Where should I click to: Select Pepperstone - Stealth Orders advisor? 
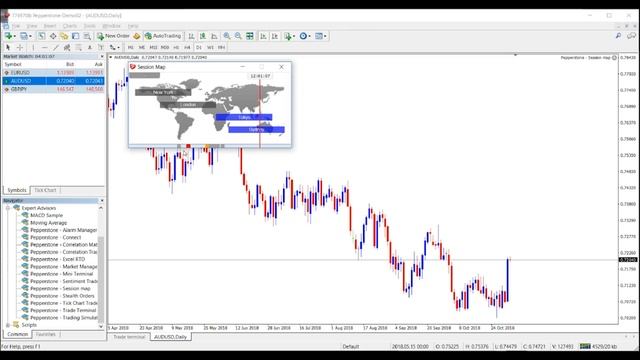pos(62,296)
